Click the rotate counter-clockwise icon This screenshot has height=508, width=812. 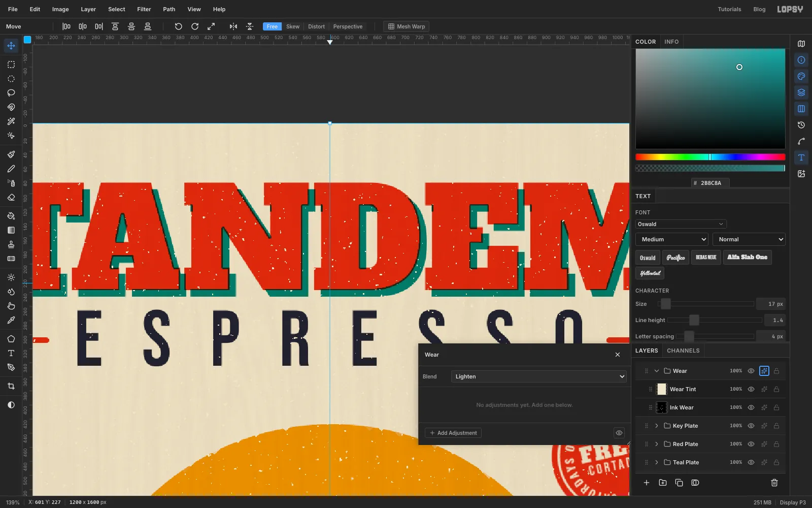pyautogui.click(x=178, y=26)
